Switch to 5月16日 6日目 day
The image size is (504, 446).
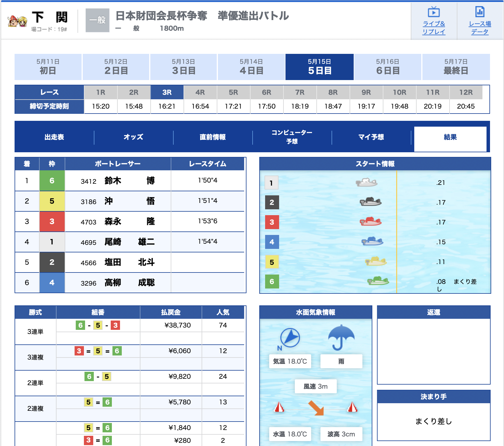pos(387,67)
